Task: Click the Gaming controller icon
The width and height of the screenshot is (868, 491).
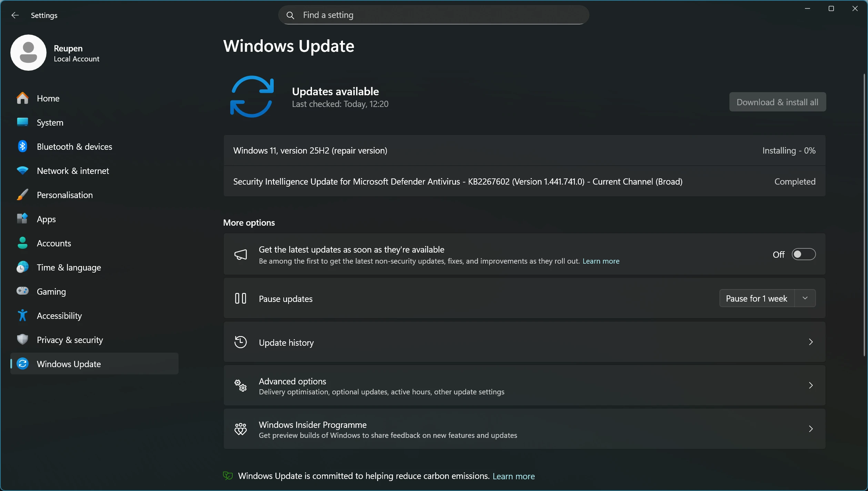Action: 22,291
